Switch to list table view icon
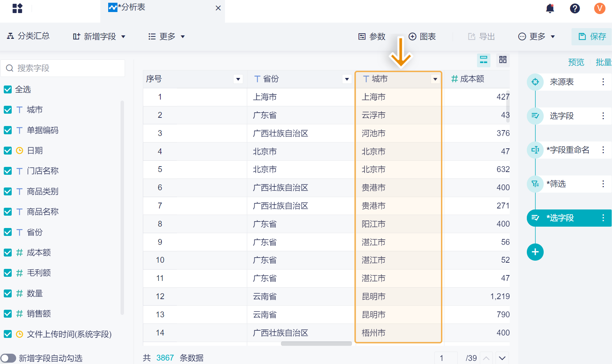612x364 pixels. [x=484, y=60]
